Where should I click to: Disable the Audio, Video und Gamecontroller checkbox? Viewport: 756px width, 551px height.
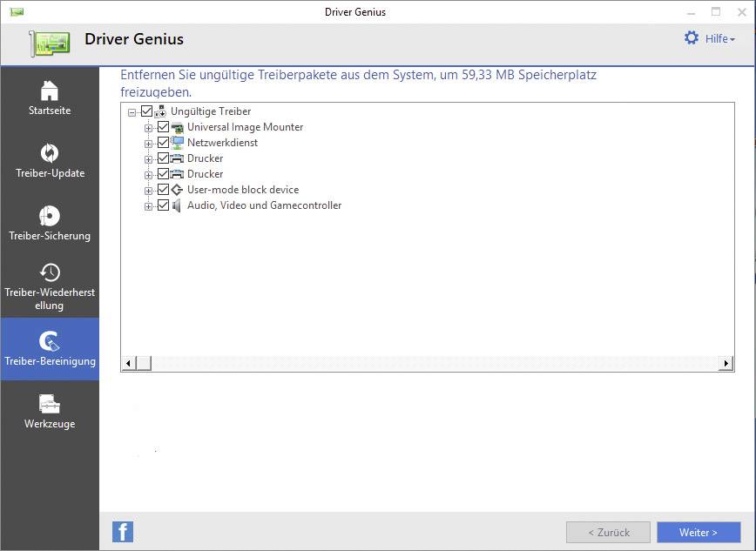pos(164,205)
